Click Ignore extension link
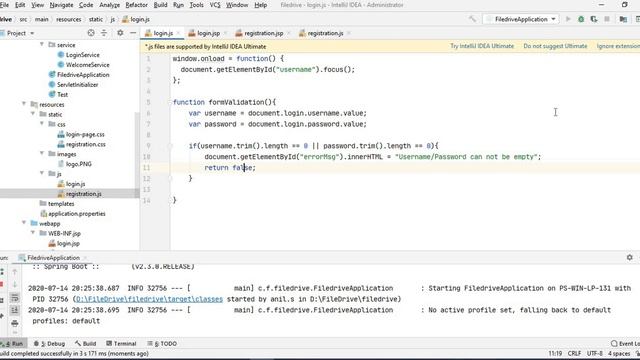The image size is (640, 360). (618, 46)
